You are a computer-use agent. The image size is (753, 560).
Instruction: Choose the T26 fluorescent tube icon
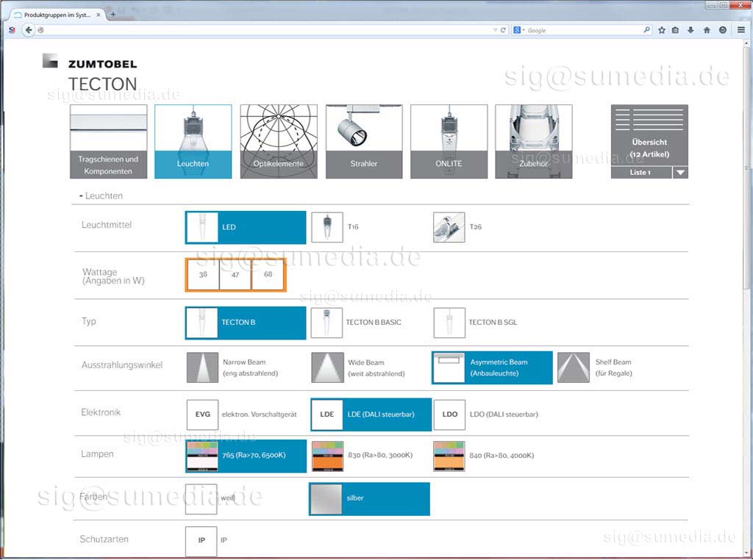[x=449, y=227]
